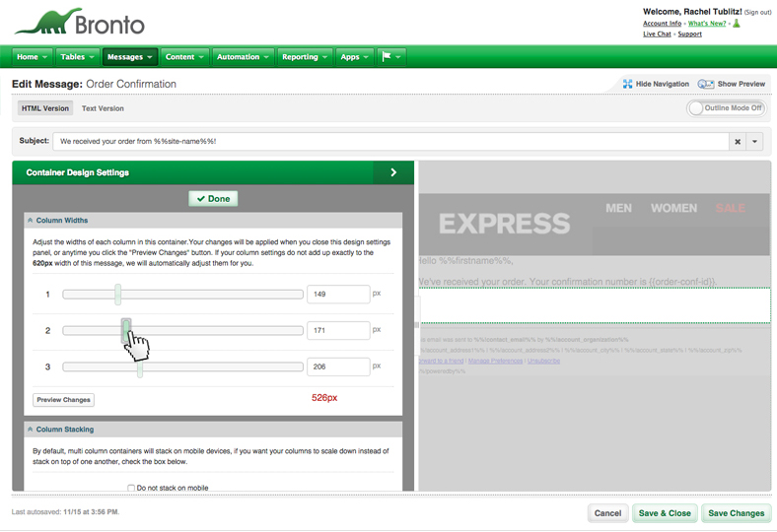Click the column 3 width input field
777x532 pixels.
[x=338, y=366]
